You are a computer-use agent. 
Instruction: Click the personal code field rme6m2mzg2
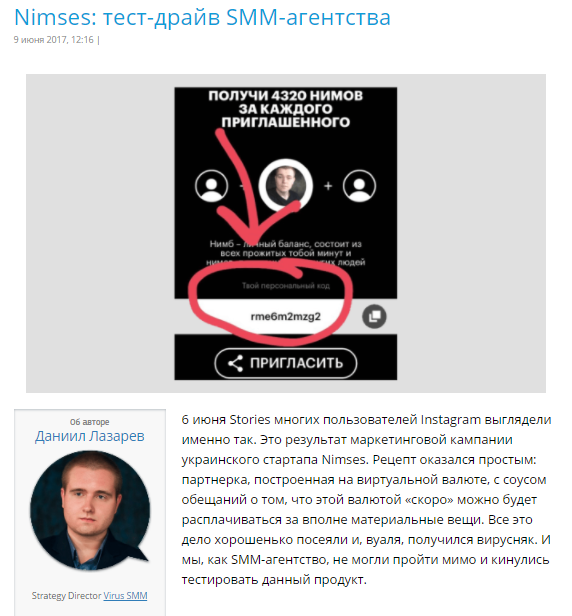click(x=286, y=316)
